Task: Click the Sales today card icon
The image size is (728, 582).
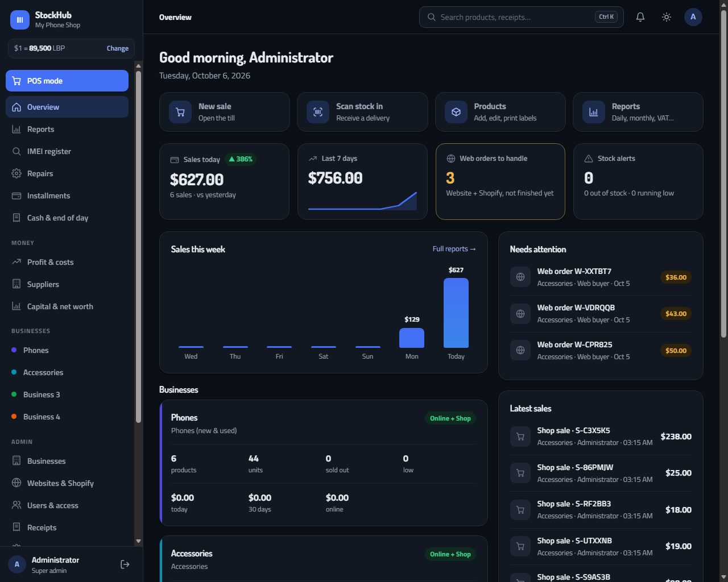Action: click(x=175, y=160)
